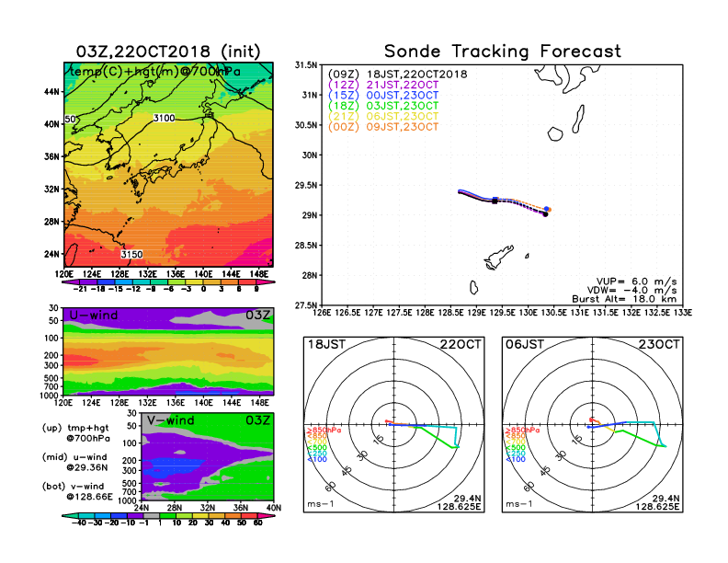The image size is (728, 563).
Task: Click the 'Sonde Tracking Forecast' title
Action: click(503, 52)
